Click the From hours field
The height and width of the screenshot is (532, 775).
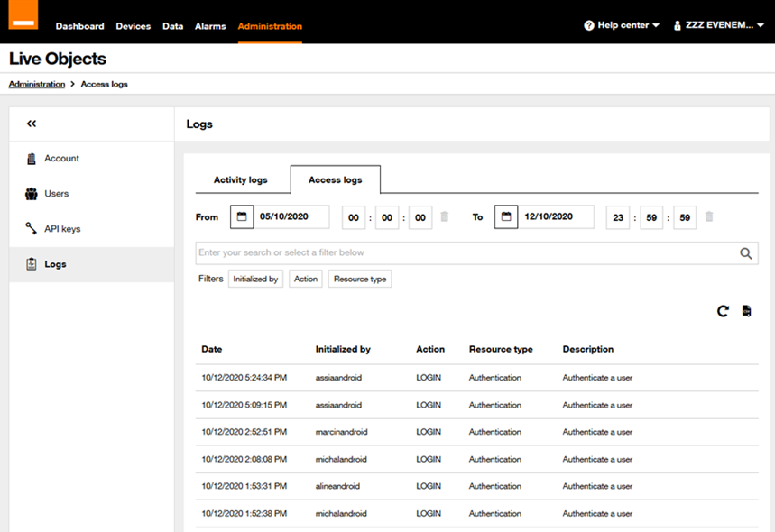(x=354, y=217)
